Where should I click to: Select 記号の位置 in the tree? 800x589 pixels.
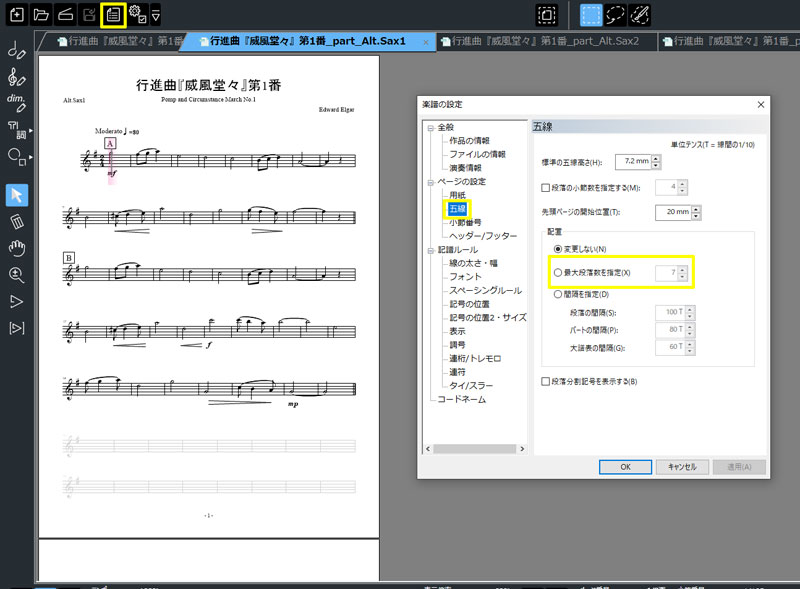(469, 304)
